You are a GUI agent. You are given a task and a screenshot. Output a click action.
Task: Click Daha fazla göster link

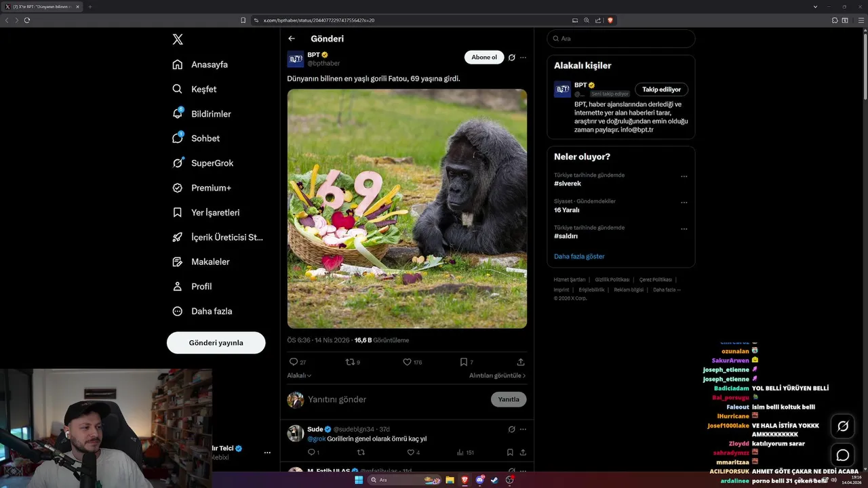point(579,256)
